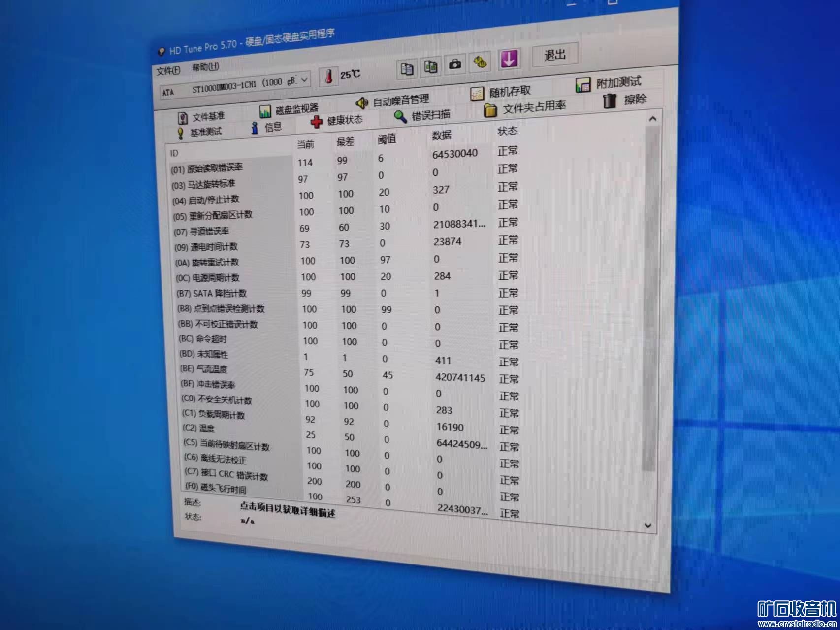
Task: Select the (C2) 温度 row
Action: click(352, 436)
